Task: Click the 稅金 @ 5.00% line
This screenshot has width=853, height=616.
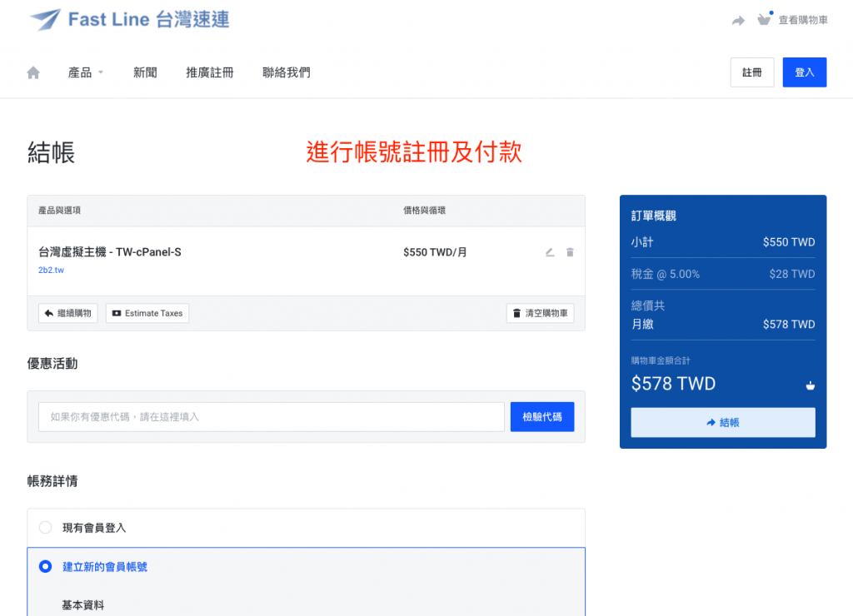Action: click(666, 274)
